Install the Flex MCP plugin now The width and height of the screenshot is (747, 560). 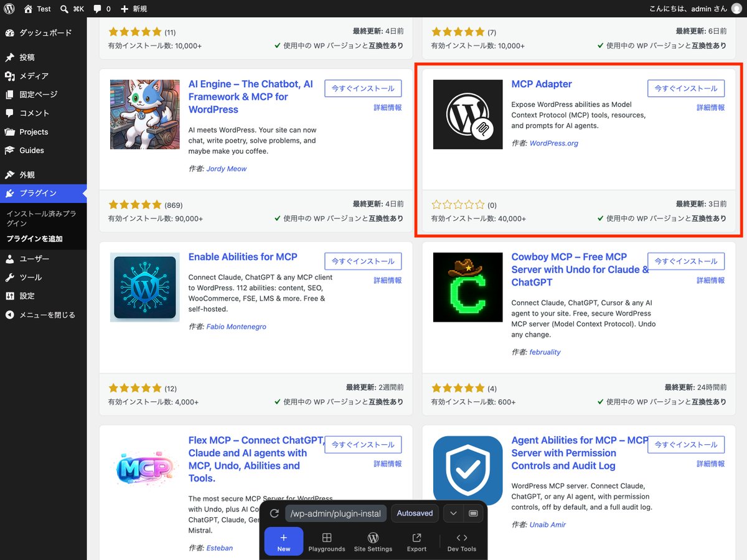point(364,445)
